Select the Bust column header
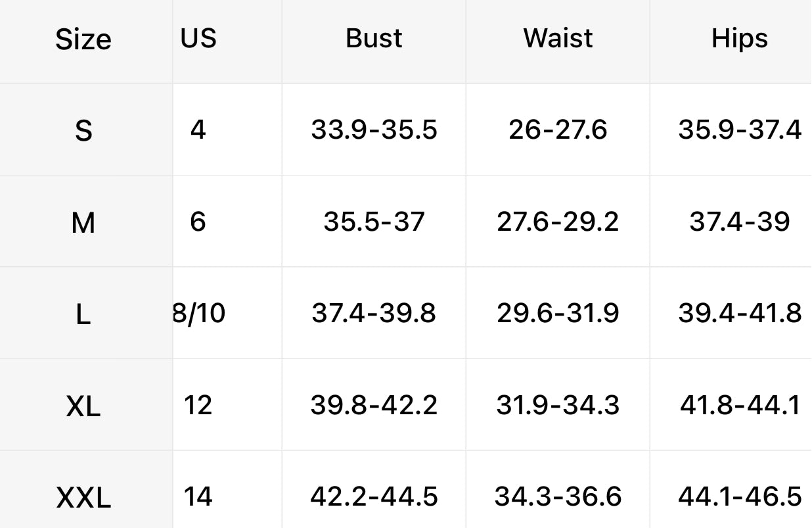Viewport: 812px width, 528px height. tap(374, 38)
